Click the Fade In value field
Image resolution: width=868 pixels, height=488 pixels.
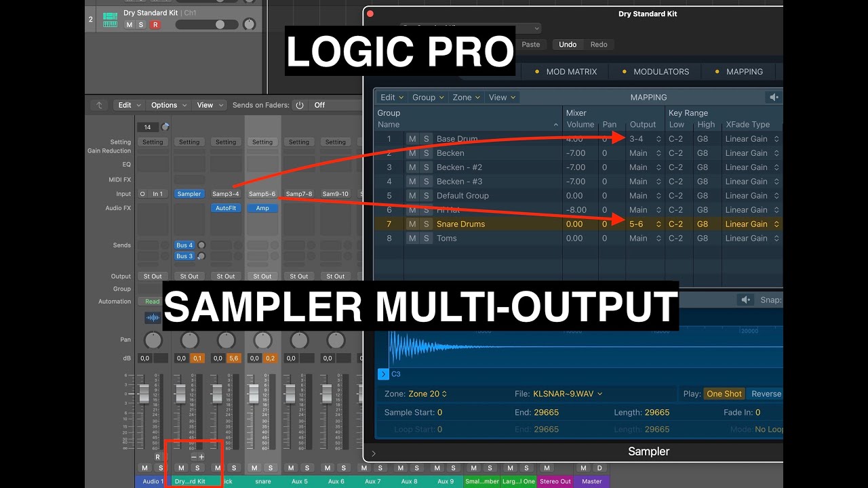[x=757, y=412]
